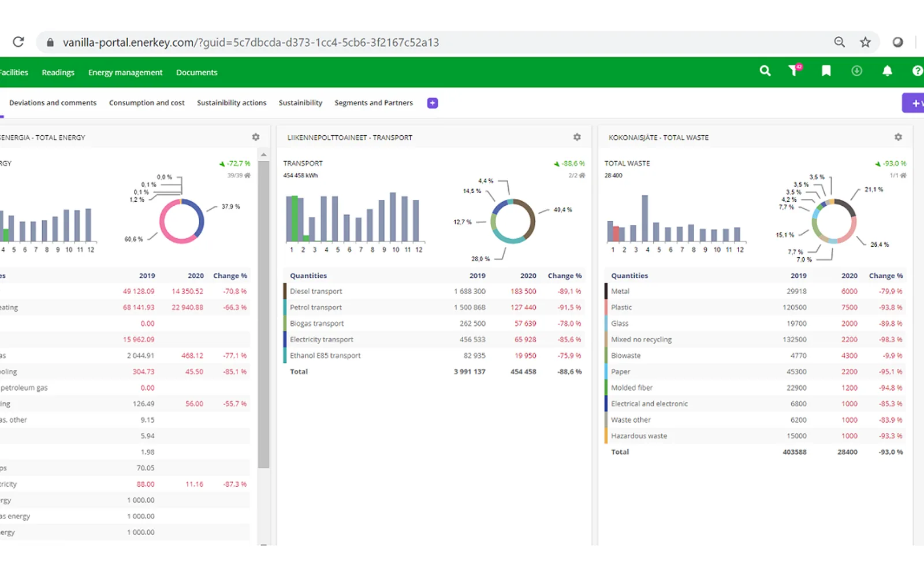Switch to Sustainability actions tab

232,103
